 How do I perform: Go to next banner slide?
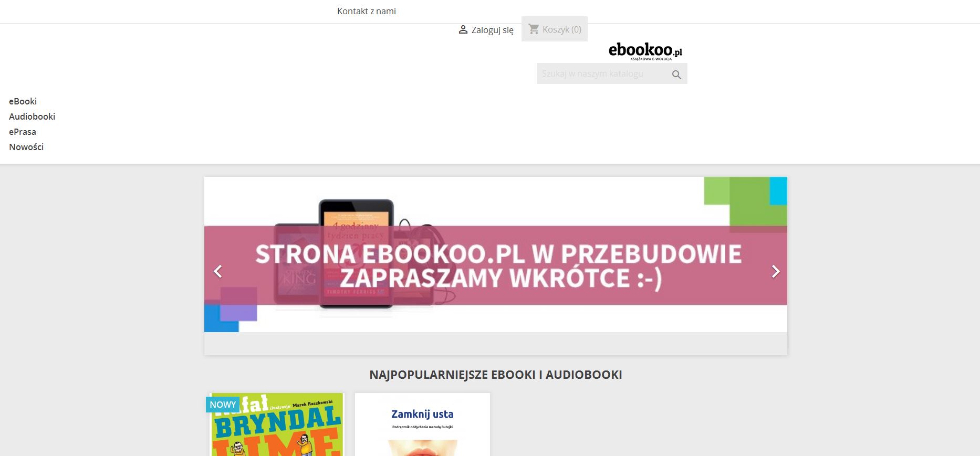[775, 271]
